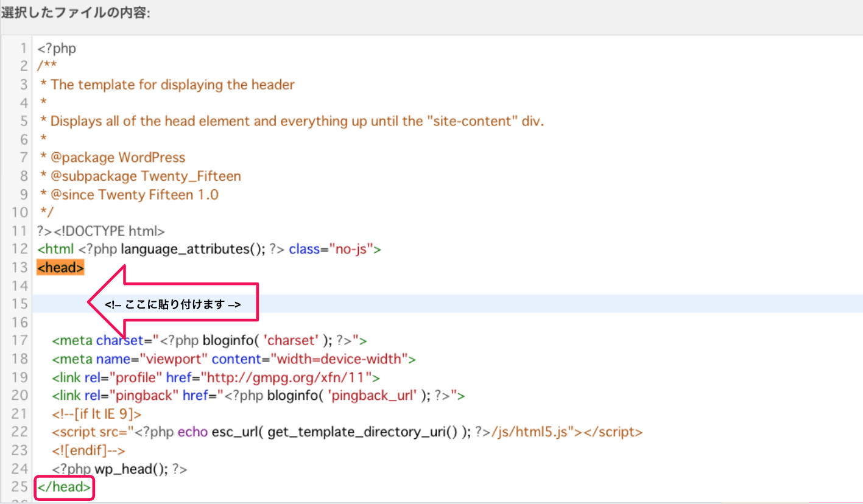This screenshot has width=863, height=504.
Task: Click the '<!--[if lt IE 9]>' line
Action: [x=97, y=414]
